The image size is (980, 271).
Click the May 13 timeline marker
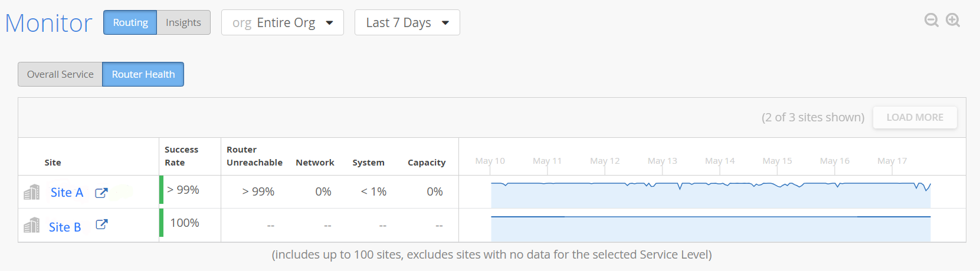662,161
